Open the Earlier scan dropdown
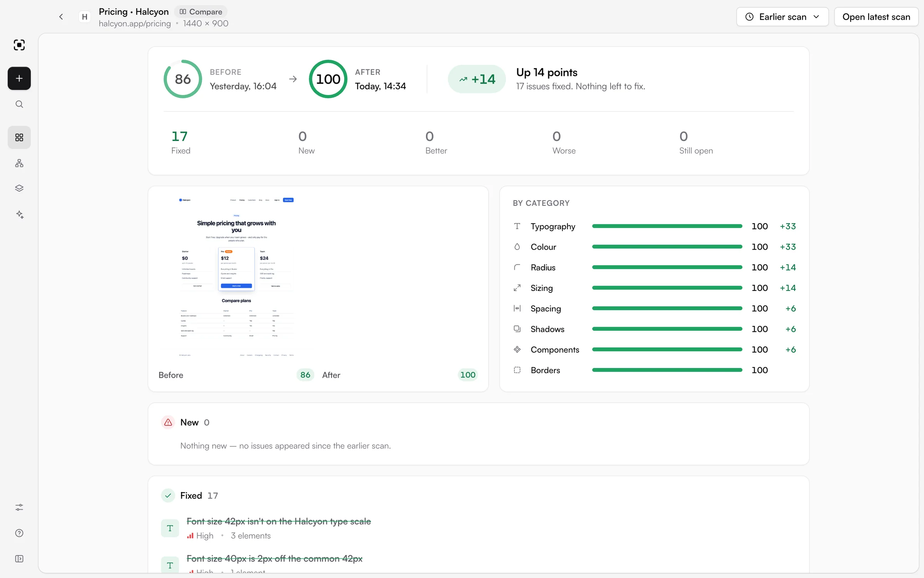924x578 pixels. (782, 17)
